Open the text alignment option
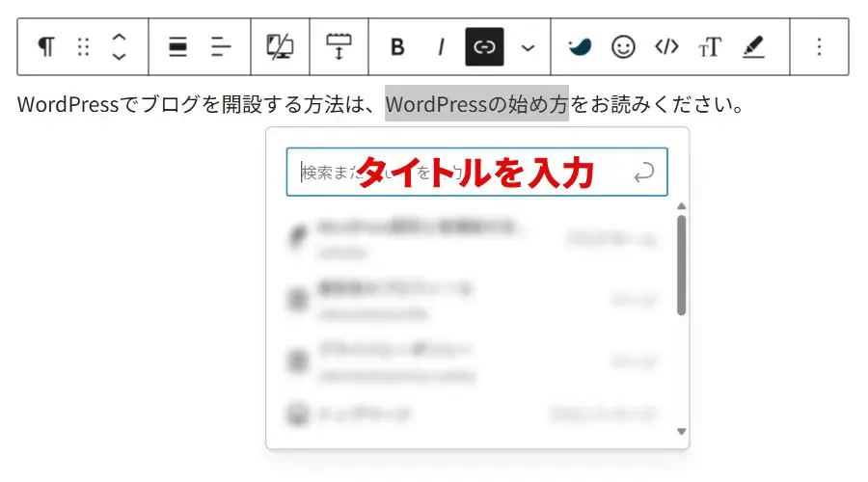The image size is (868, 482). coord(221,47)
